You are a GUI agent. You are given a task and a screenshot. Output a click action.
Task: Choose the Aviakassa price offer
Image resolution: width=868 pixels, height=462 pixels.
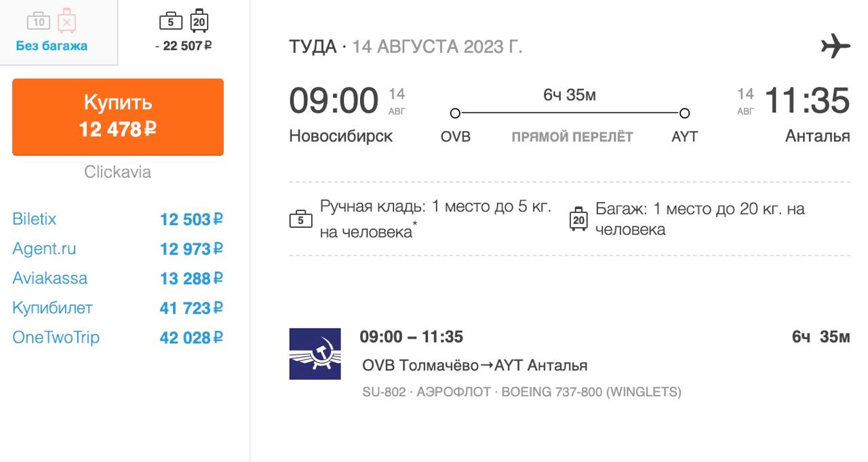coord(191,279)
